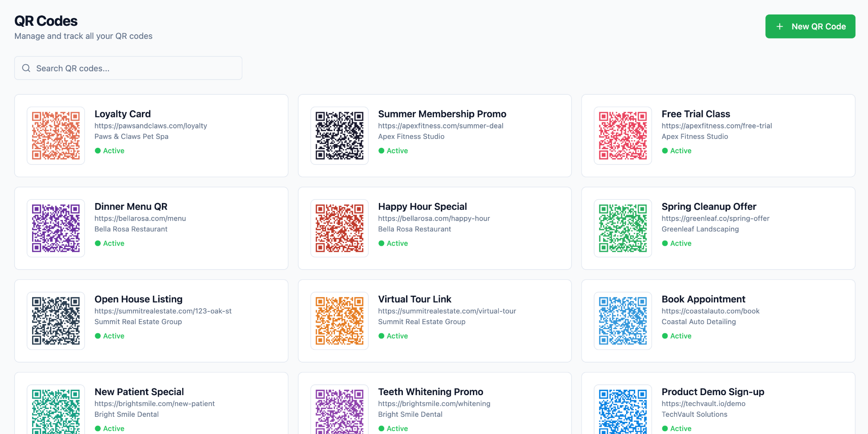Follow the coastalauto.com/book URL
Viewport: 868px width, 434px height.
711,311
